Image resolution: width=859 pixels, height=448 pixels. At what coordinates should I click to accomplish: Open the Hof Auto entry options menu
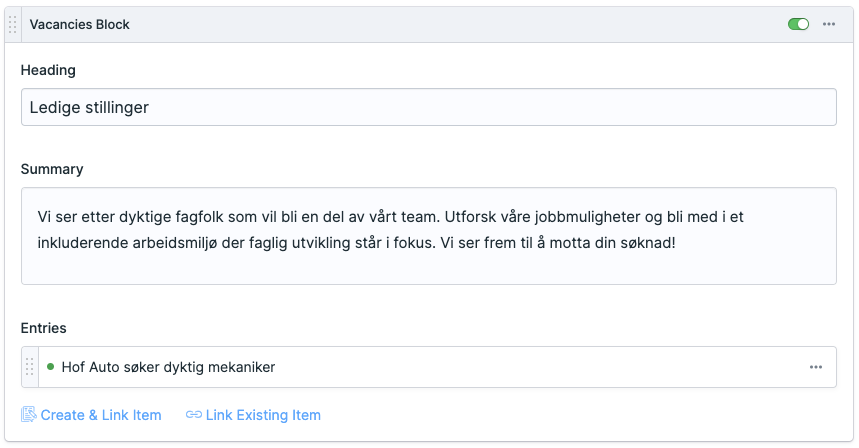816,367
